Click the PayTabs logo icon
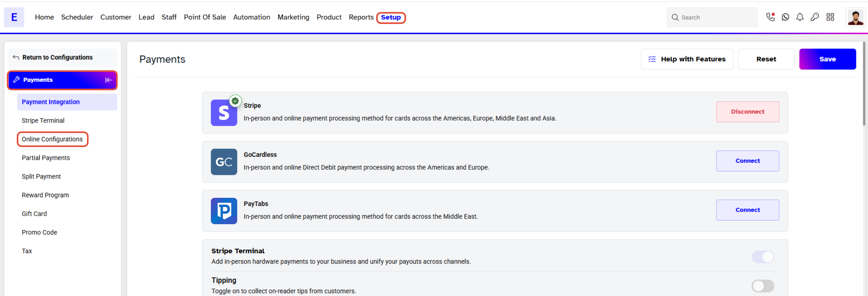Screen dimensions: 868x296 tap(224, 211)
